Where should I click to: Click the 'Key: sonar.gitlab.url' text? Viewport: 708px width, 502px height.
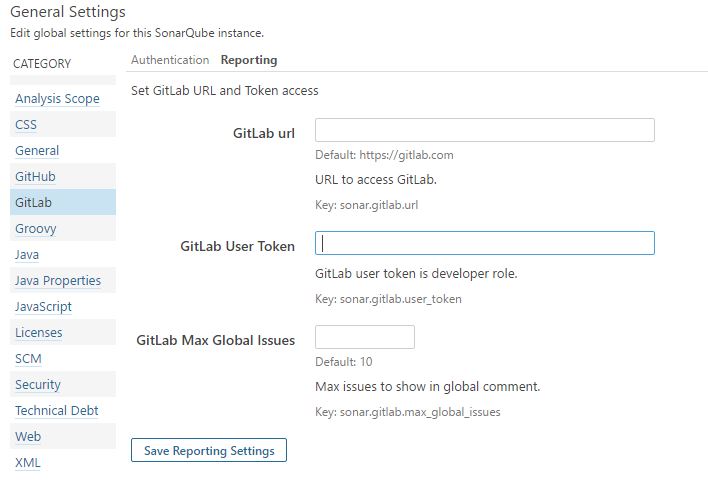[x=367, y=205]
